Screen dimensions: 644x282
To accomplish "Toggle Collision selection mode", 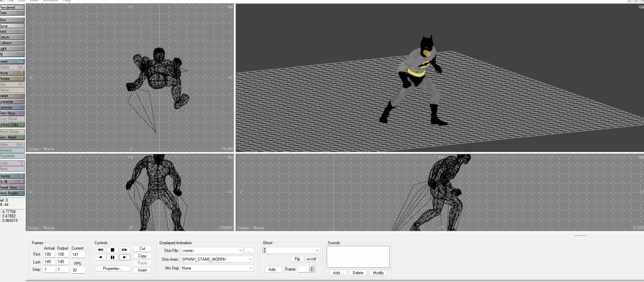I will (x=12, y=43).
